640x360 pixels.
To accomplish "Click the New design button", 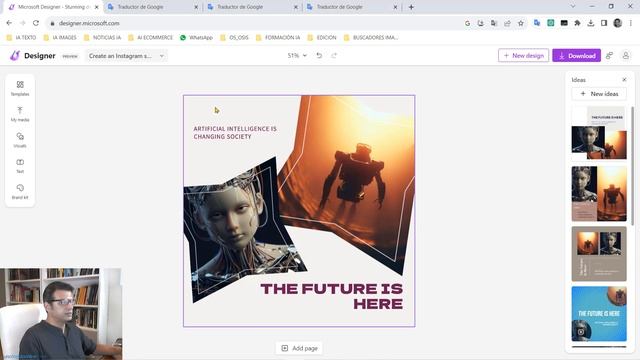I will click(523, 56).
